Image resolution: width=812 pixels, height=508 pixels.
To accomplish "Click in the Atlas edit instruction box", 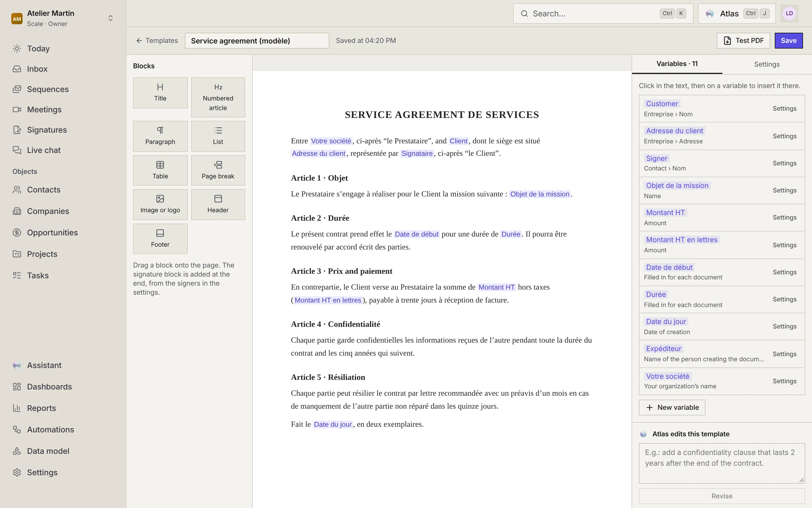I will 722,463.
